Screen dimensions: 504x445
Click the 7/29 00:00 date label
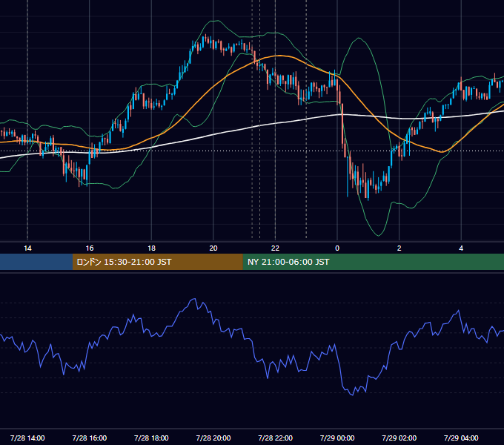[x=337, y=438]
